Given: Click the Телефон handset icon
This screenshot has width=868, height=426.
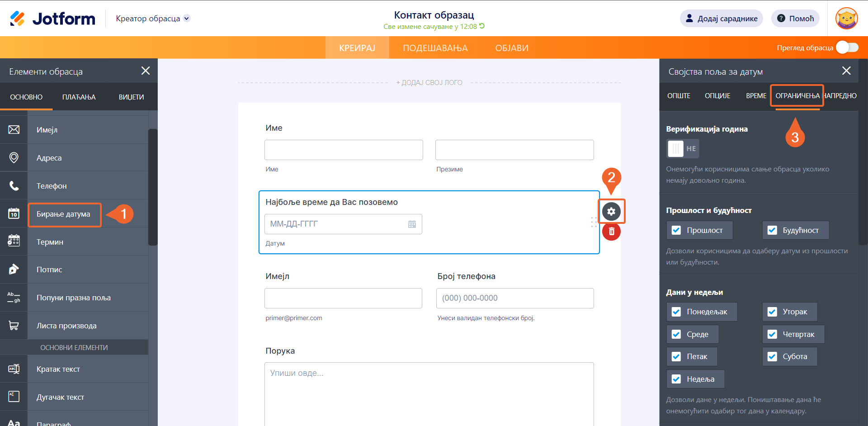Looking at the screenshot, I should point(14,186).
